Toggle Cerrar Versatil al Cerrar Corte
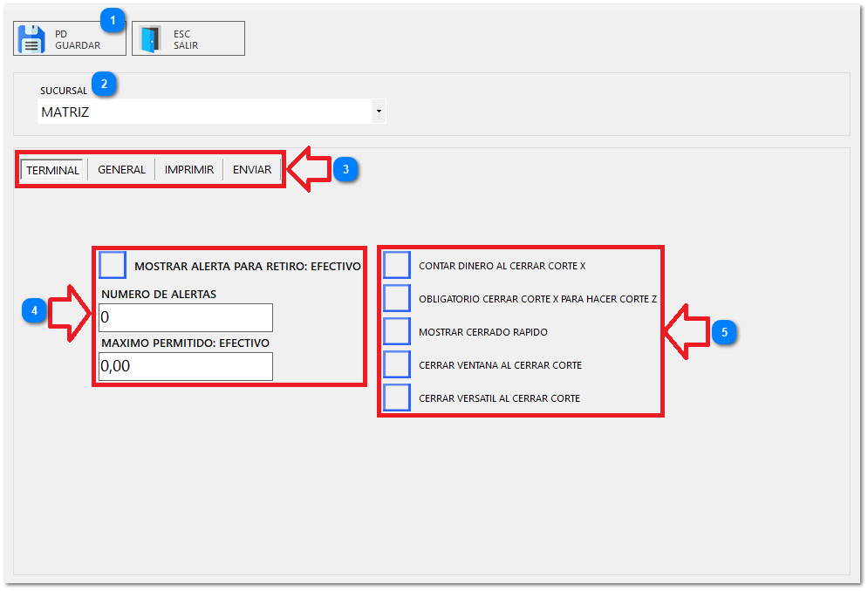868x591 pixels. point(397,397)
